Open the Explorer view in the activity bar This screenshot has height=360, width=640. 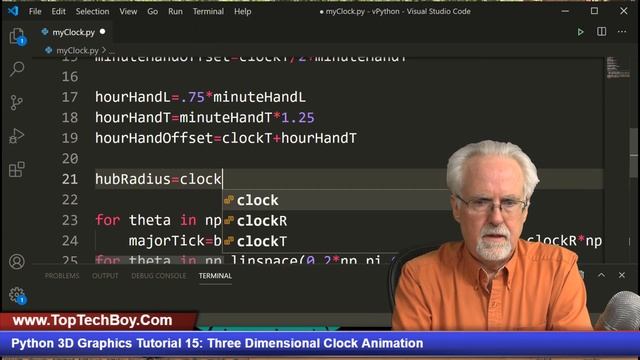coord(17,36)
